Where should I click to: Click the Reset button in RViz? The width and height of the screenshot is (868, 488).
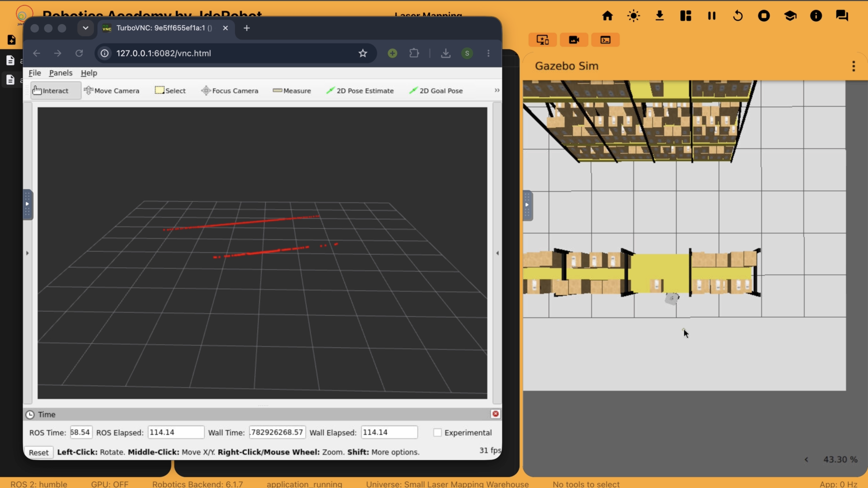pyautogui.click(x=38, y=452)
